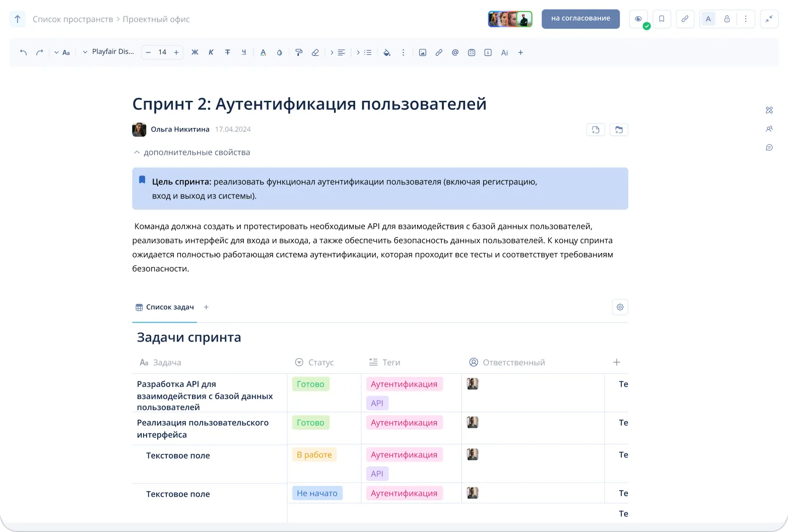The width and height of the screenshot is (788, 532).
Task: Toggle the watch eye icon
Action: click(638, 19)
